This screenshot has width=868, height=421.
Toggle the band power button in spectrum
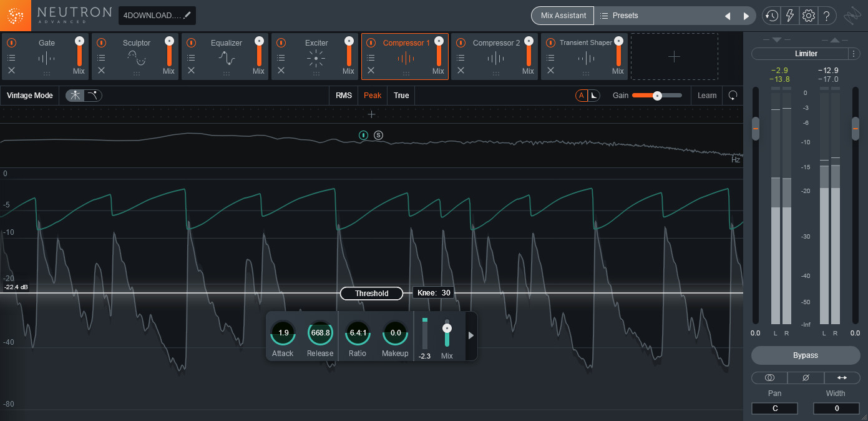[x=364, y=135]
